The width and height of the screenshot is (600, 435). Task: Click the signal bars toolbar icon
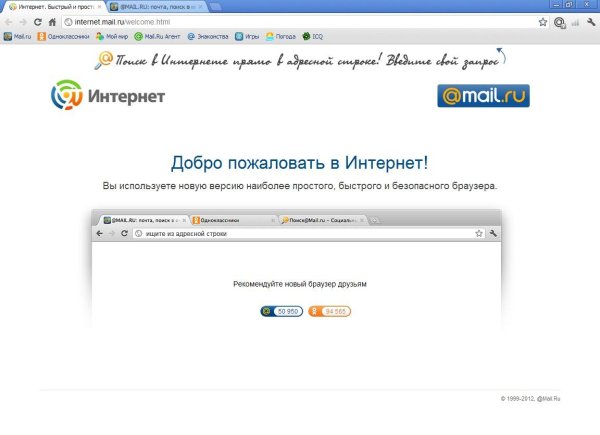tap(576, 23)
